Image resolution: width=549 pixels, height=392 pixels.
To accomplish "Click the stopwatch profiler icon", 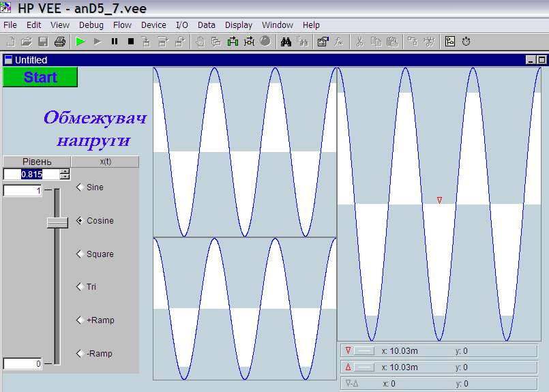I will (466, 42).
